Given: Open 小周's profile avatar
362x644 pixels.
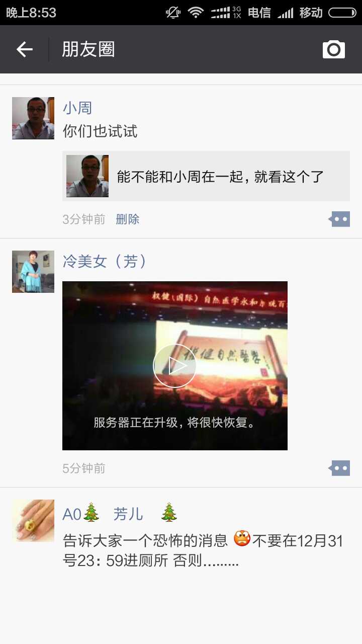Looking at the screenshot, I should (33, 118).
